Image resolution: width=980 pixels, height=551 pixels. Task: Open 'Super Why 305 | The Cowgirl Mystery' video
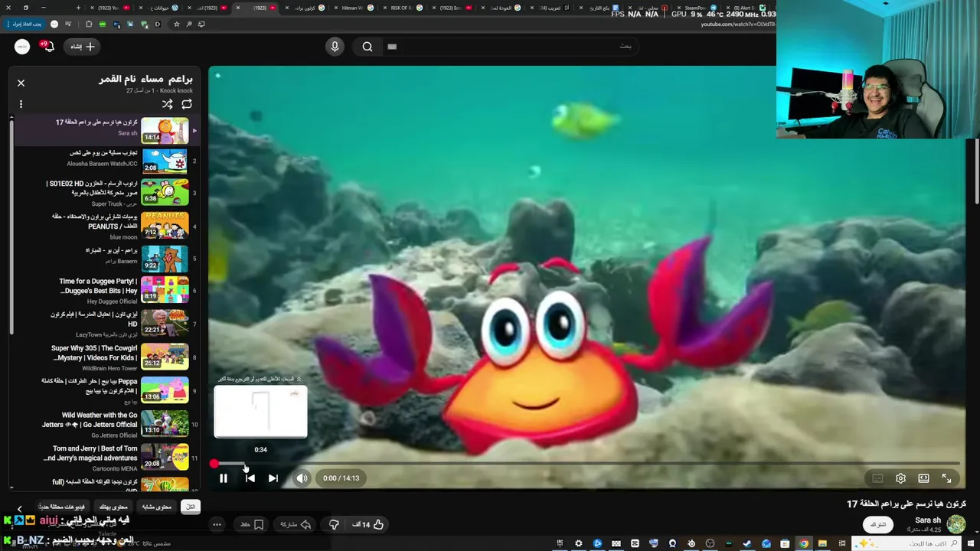point(105,357)
